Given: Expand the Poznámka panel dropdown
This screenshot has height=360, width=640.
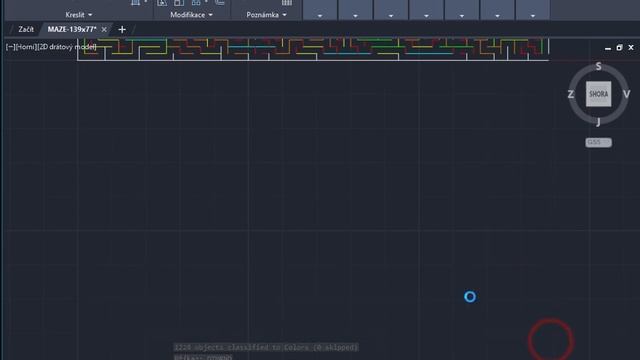Looking at the screenshot, I should [x=267, y=15].
